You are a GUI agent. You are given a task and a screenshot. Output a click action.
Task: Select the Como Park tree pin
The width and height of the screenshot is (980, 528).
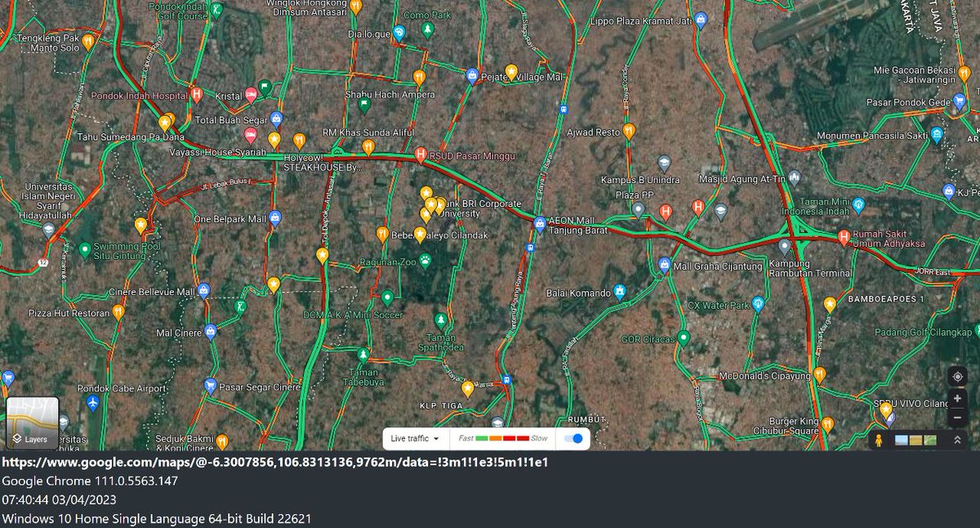point(427,30)
